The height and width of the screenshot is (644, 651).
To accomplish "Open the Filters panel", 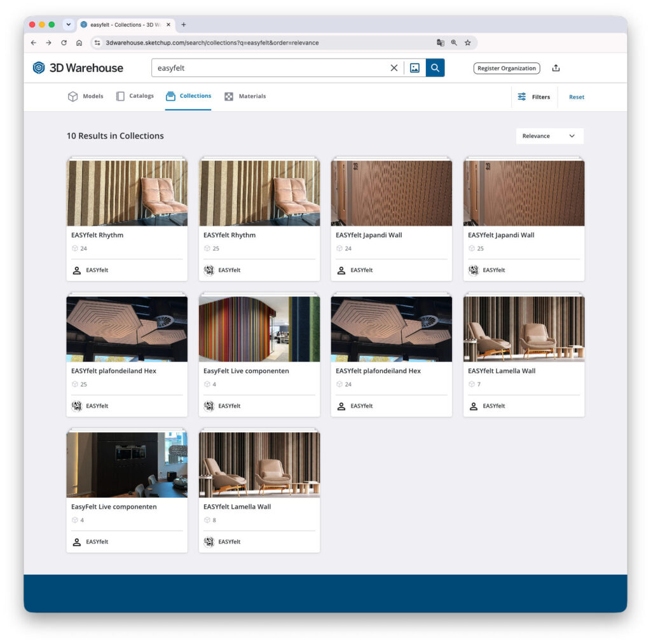I will point(533,97).
